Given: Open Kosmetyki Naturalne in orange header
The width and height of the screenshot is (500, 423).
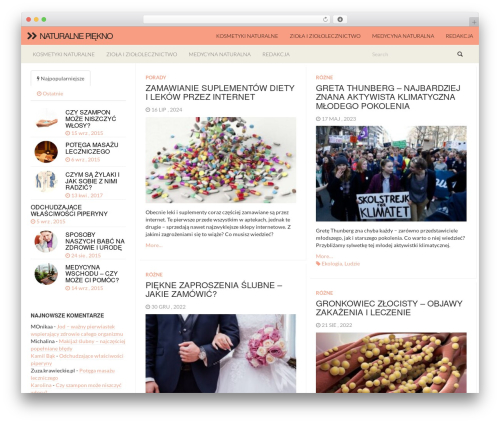Looking at the screenshot, I should 247,36.
